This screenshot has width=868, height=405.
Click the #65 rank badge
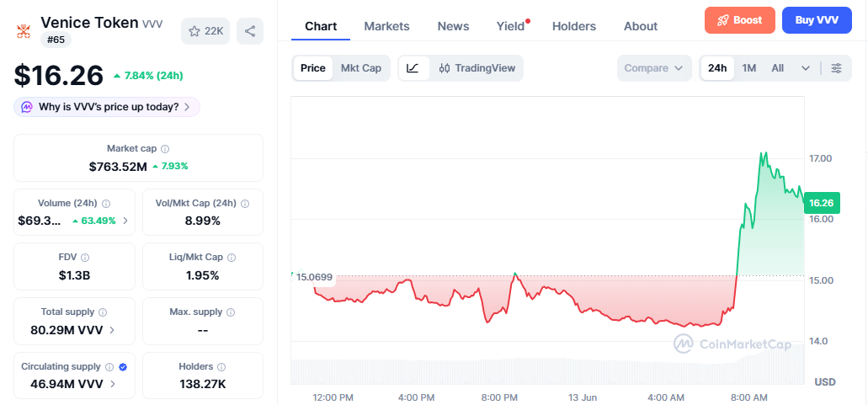pos(56,40)
